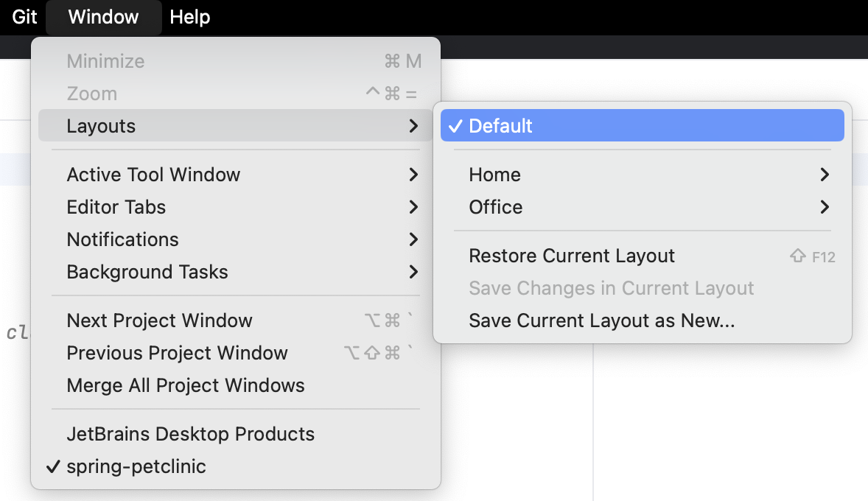Expand the Layouts submenu
Viewport: 868px width, 501px height.
[x=101, y=126]
